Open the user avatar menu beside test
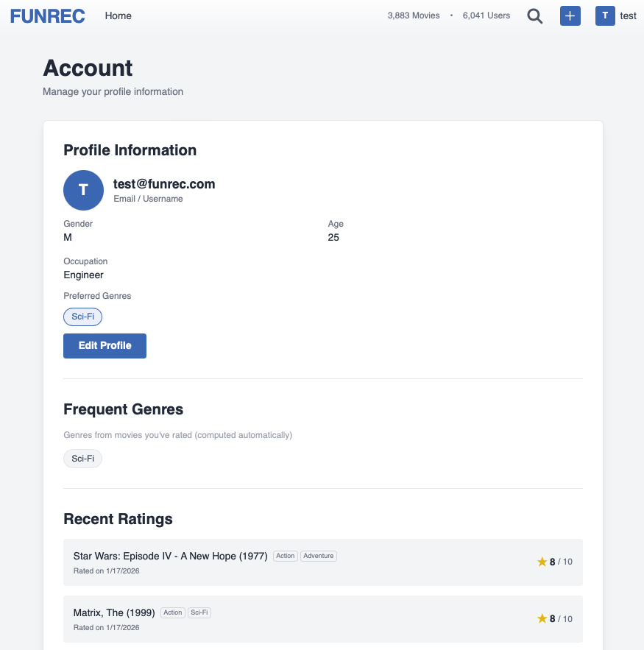 click(x=605, y=16)
